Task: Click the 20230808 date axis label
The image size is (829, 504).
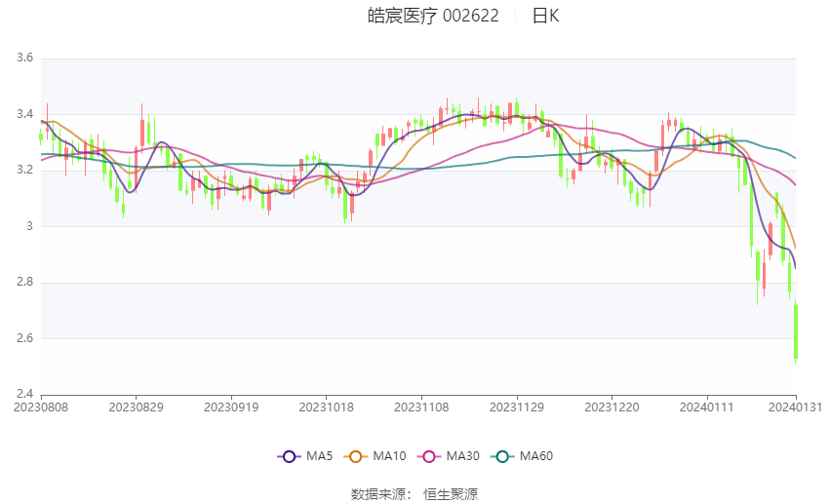Action: pyautogui.click(x=41, y=407)
